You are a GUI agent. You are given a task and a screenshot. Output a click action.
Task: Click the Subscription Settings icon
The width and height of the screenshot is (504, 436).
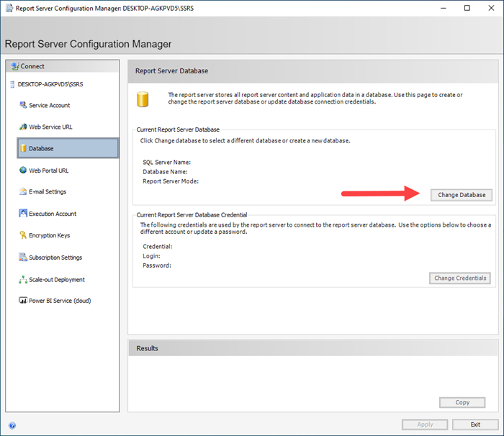[x=23, y=257]
